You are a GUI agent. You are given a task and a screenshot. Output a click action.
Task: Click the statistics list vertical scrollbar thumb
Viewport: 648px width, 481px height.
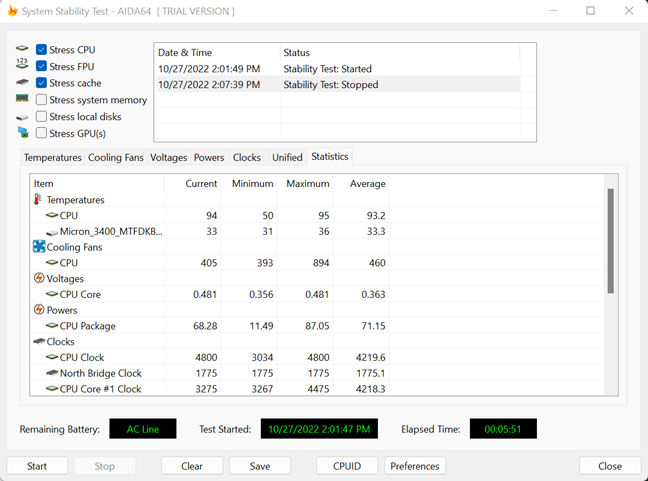pyautogui.click(x=610, y=241)
